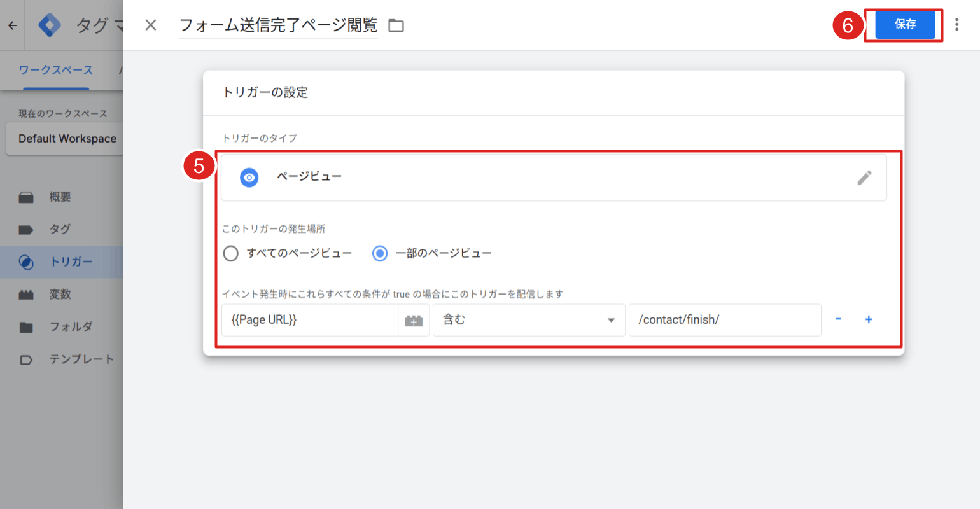Open the three-dot overflow menu
980x509 pixels.
click(x=957, y=24)
